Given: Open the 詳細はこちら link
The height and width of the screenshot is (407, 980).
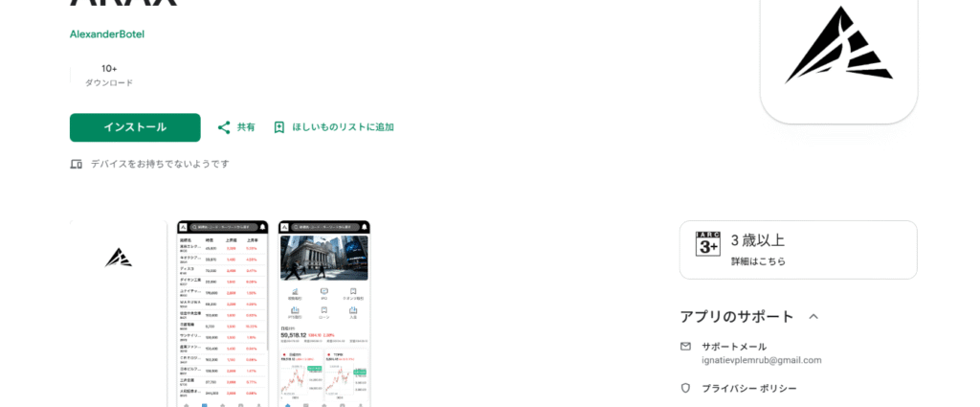Looking at the screenshot, I should point(758,261).
